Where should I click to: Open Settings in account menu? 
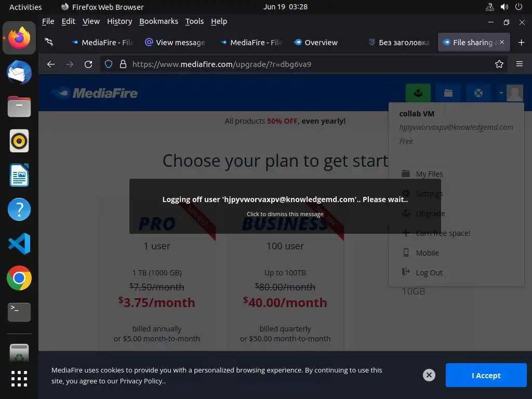(x=429, y=194)
